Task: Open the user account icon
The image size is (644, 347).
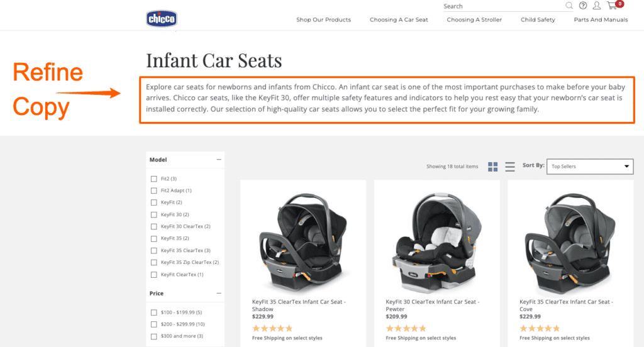Action: [597, 6]
